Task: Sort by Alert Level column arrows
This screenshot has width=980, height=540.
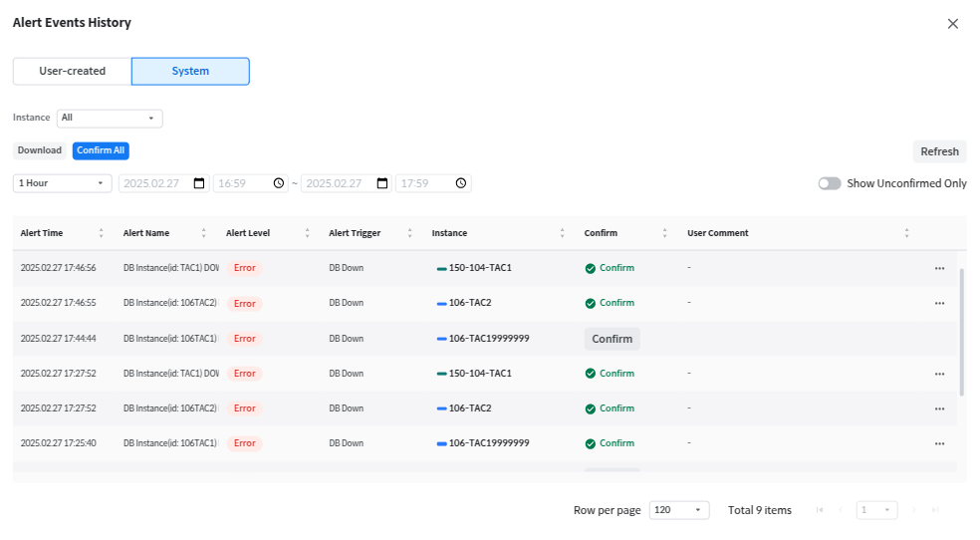Action: [x=306, y=233]
